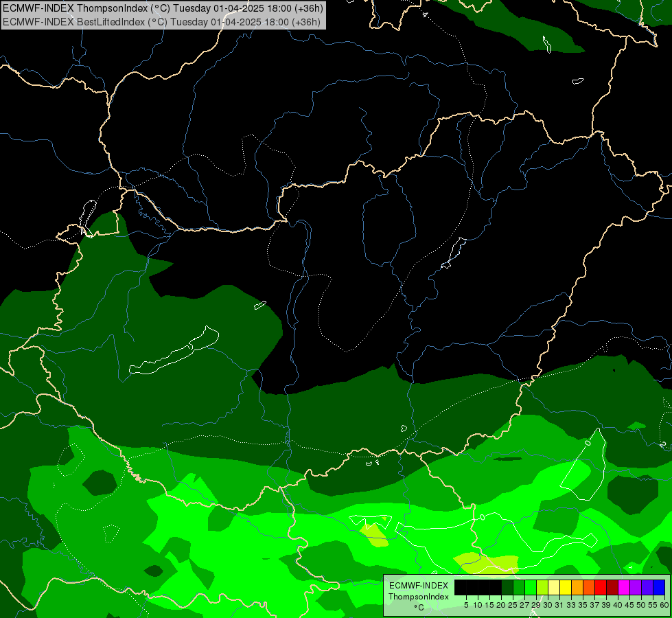Select the bright green 27–29 legend swatch
The width and height of the screenshot is (672, 618).
[531, 587]
